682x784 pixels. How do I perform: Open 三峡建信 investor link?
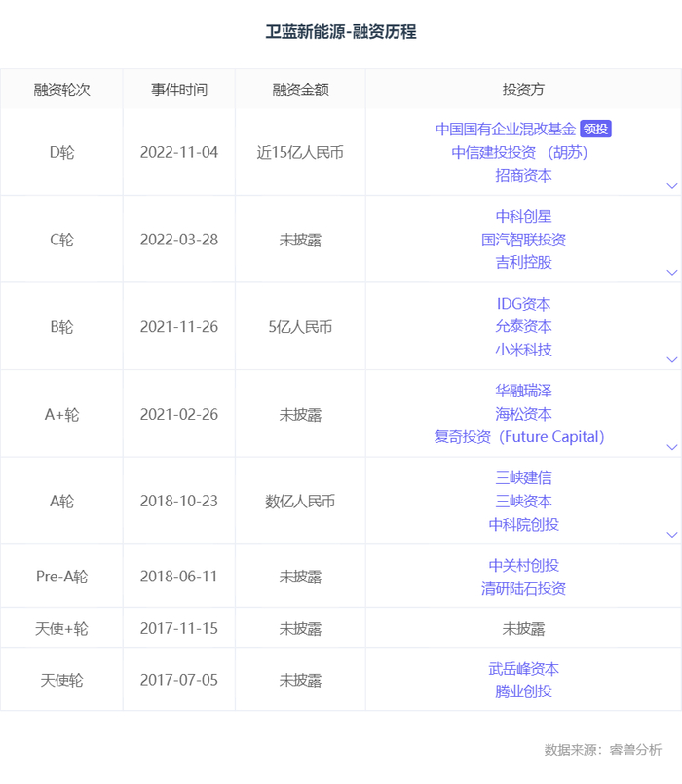pos(523,478)
